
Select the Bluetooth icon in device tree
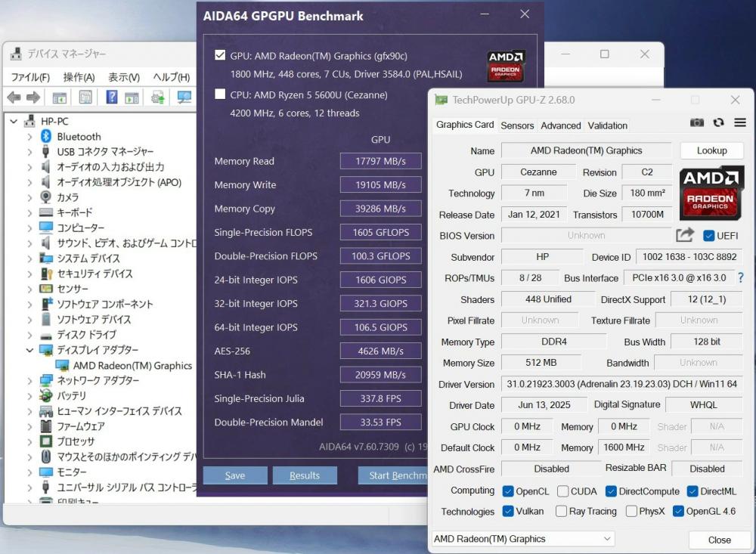tap(46, 137)
